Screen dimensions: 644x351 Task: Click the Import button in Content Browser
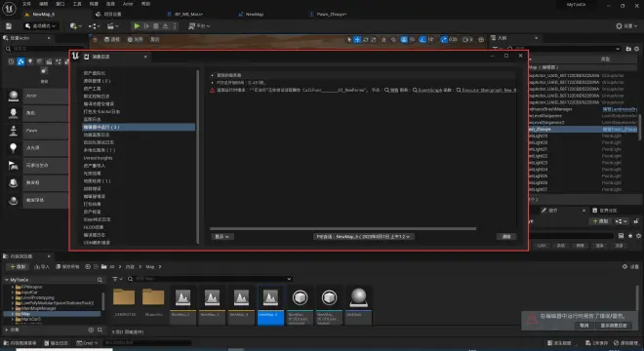coord(42,267)
